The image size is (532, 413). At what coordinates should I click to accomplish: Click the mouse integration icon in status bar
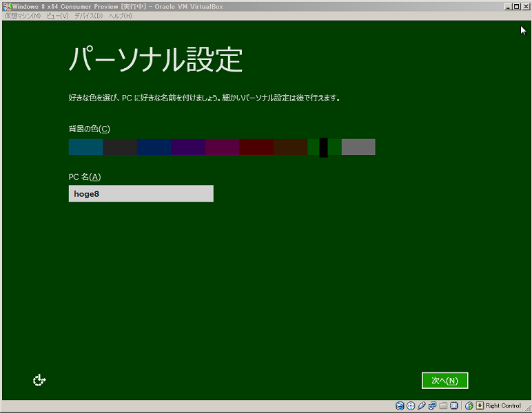point(469,406)
